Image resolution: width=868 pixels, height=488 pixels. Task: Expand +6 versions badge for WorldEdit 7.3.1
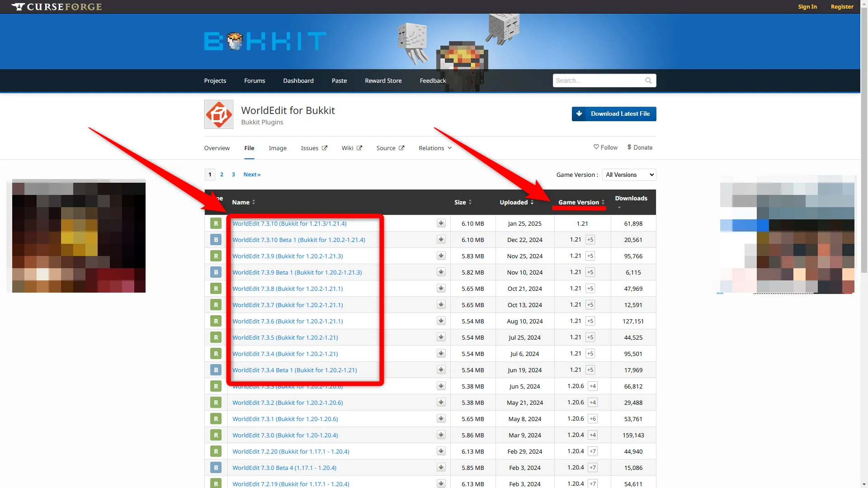pos(593,419)
